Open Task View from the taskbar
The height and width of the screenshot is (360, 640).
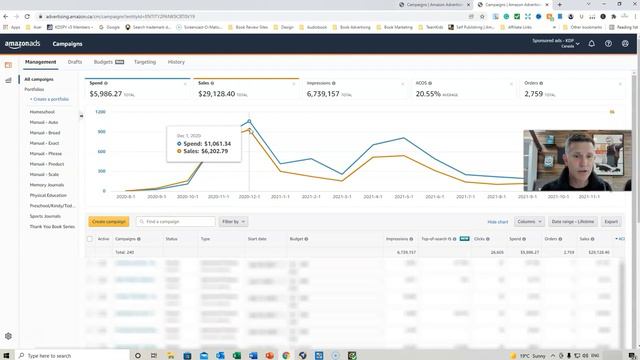tap(154, 356)
